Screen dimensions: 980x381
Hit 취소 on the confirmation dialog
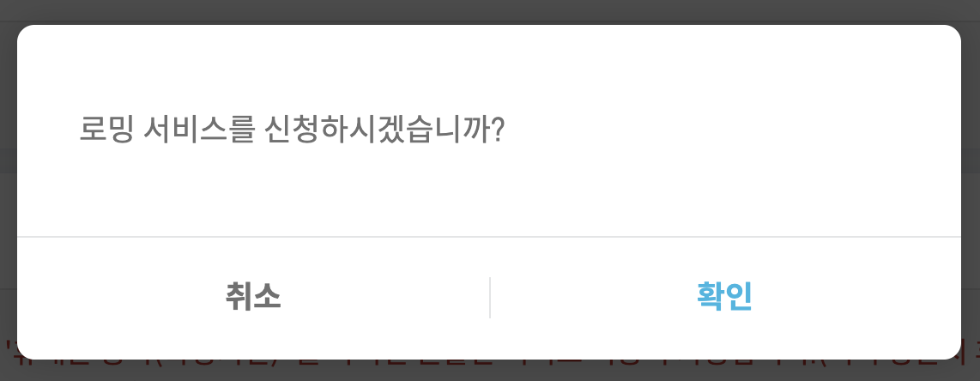(253, 297)
